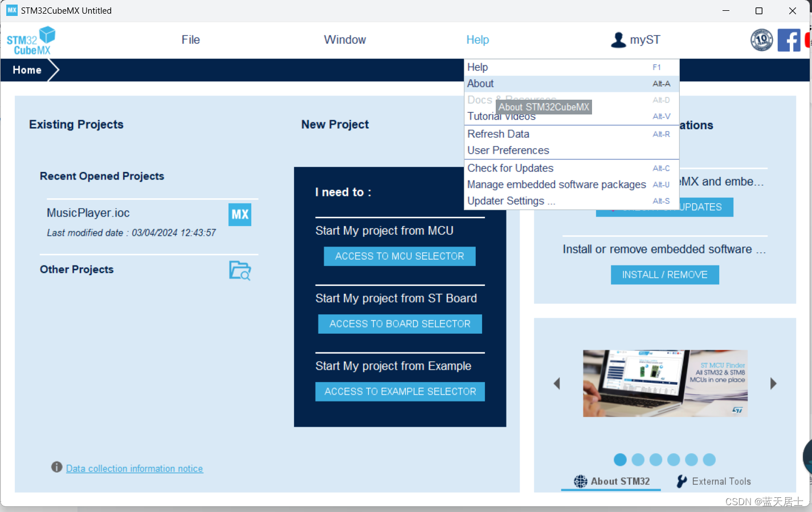Image resolution: width=812 pixels, height=512 pixels.
Task: Switch to the External Tools tab
Action: pyautogui.click(x=713, y=481)
